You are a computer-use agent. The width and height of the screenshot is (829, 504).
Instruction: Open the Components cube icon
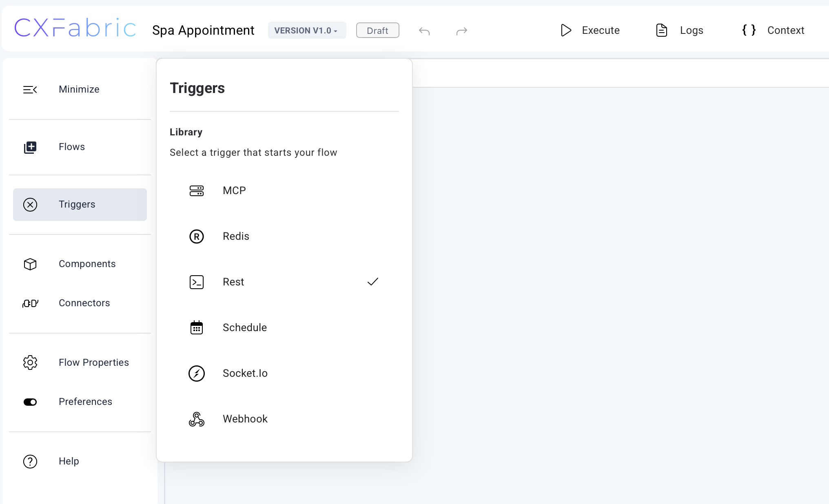30,264
